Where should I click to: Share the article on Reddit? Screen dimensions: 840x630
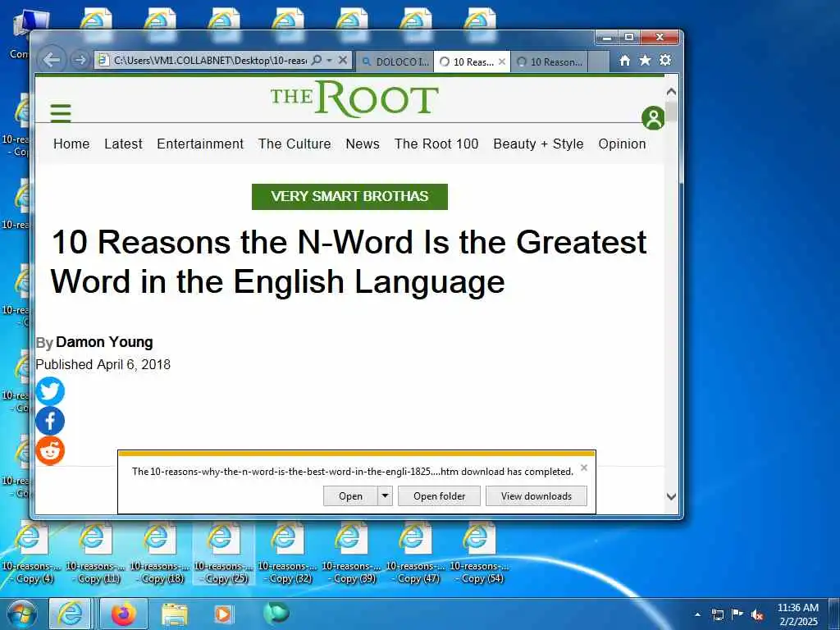tap(50, 450)
